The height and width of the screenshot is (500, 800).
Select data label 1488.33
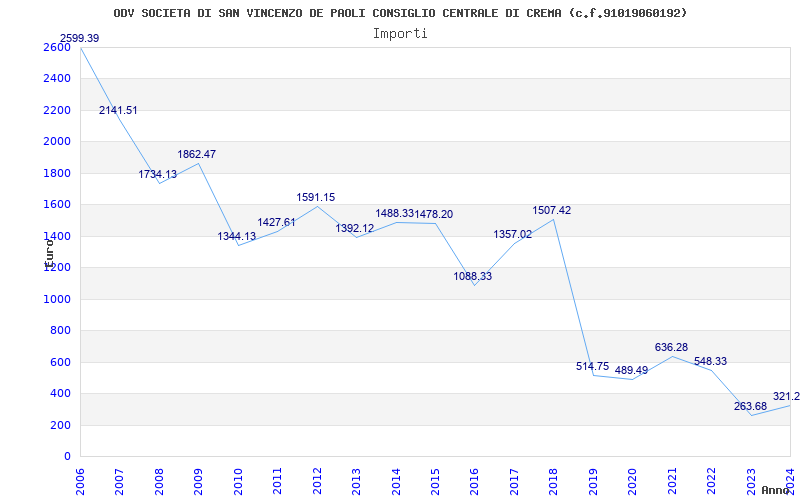(394, 214)
